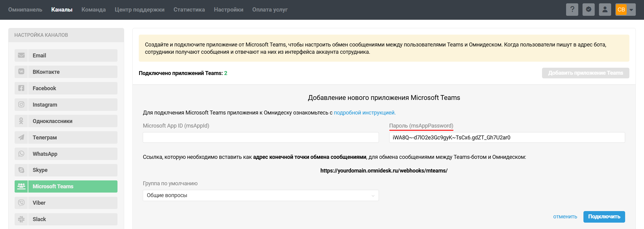Focus the Microsoft App ID field

[x=261, y=137]
